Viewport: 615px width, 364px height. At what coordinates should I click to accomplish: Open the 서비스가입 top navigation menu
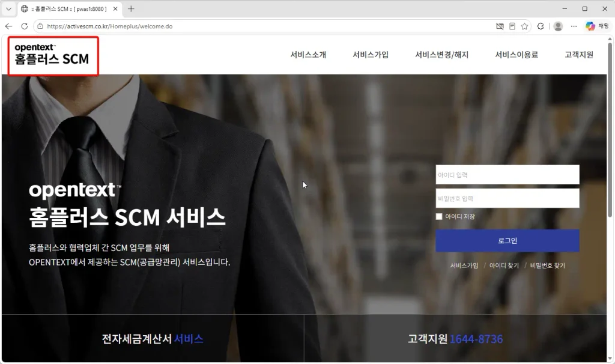coord(371,55)
